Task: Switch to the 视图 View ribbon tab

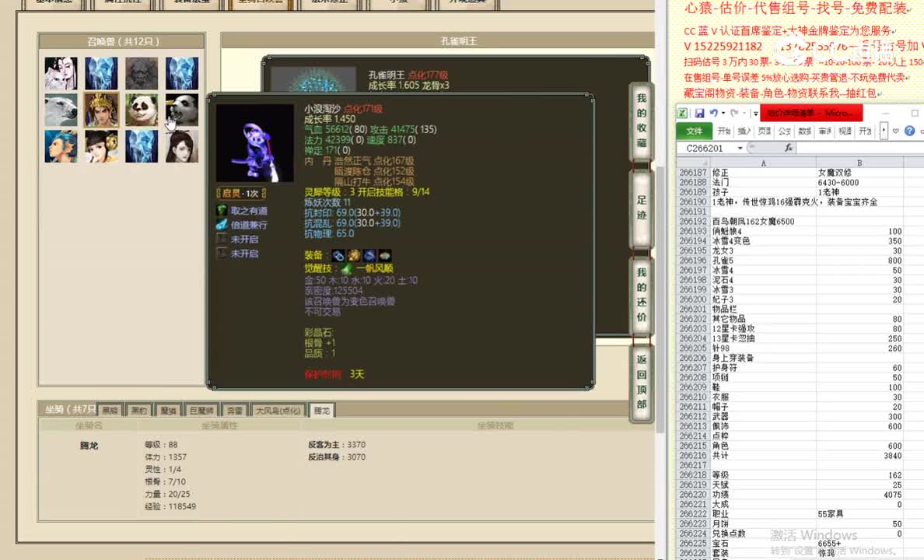Action: coord(845,131)
